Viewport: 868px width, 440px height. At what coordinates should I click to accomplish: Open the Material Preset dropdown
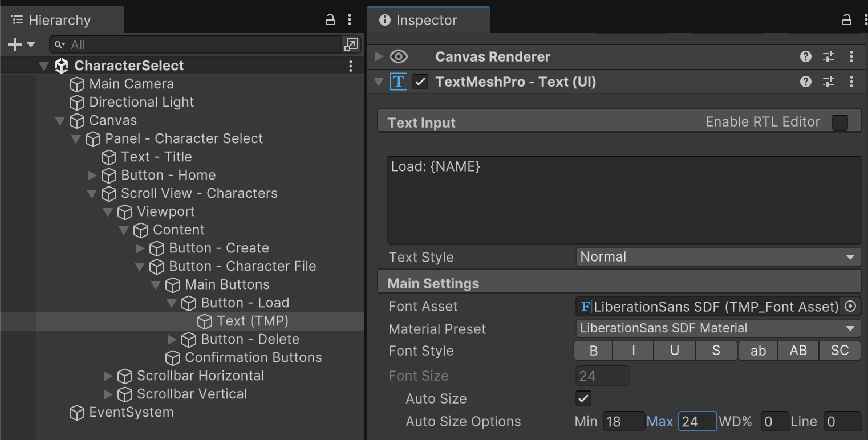(x=717, y=328)
